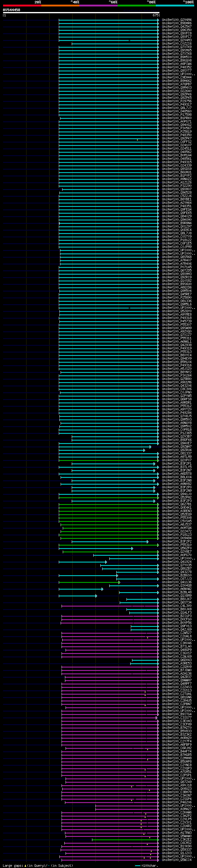Open hit UniRef100_Q42547
The width and height of the screenshot is (197, 868).
(x=177, y=26)
